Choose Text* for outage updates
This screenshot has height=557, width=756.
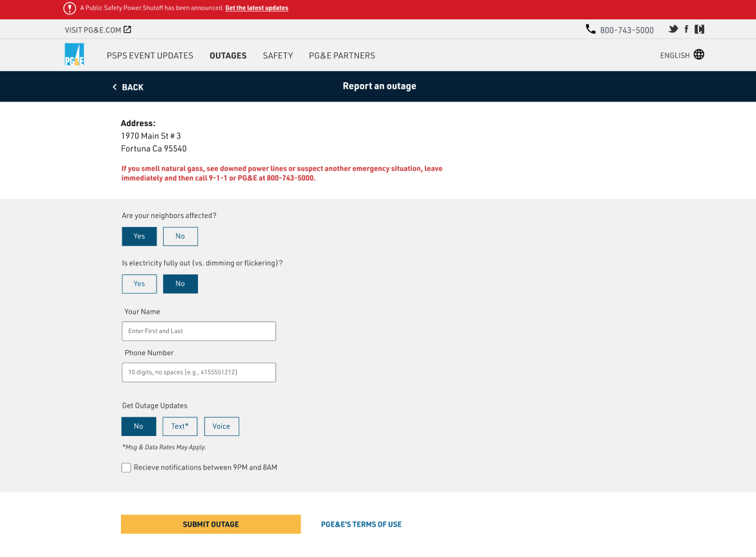[x=180, y=426]
